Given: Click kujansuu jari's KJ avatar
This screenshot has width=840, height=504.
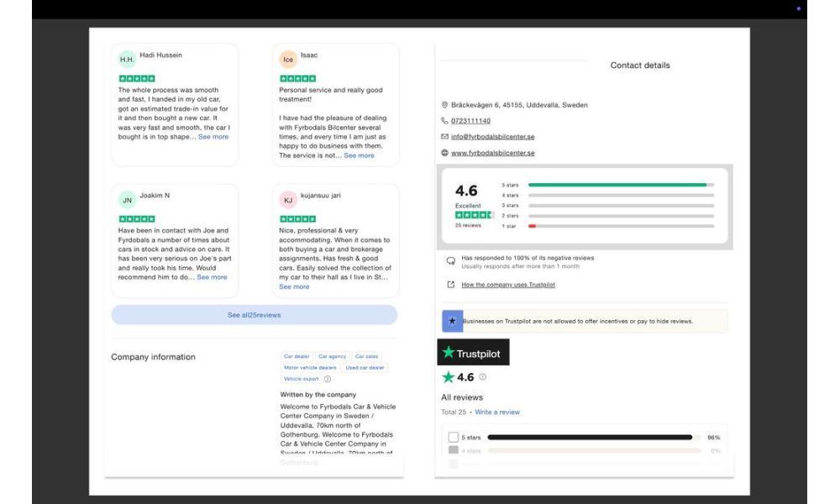Looking at the screenshot, I should point(288,200).
